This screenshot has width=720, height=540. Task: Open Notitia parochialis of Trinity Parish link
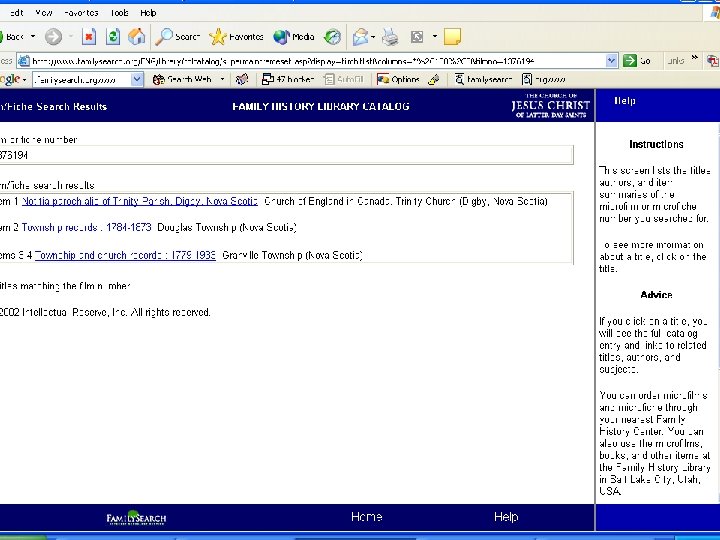point(140,202)
